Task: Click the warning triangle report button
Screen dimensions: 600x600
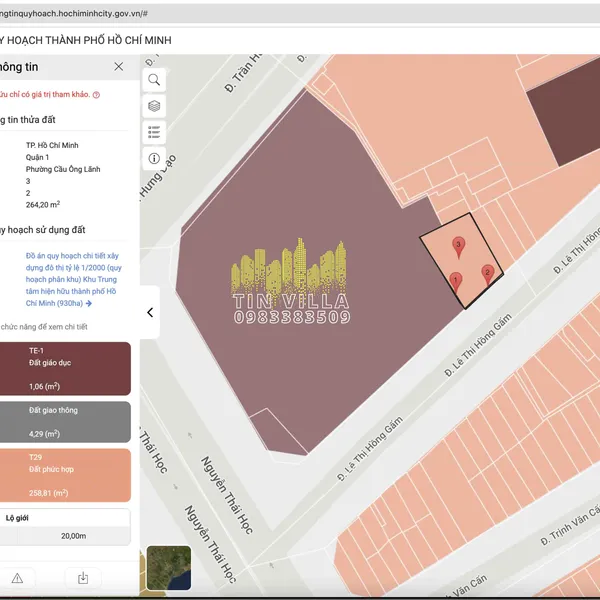Action: coord(17,578)
